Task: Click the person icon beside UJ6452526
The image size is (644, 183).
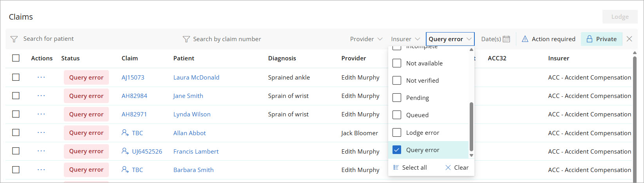Action: coord(125,151)
